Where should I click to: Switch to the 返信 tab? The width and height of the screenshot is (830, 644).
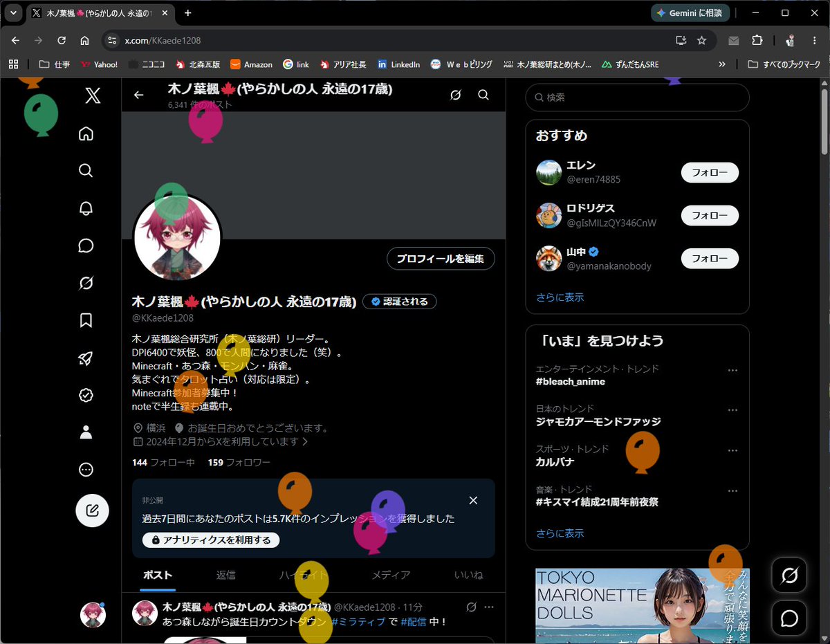click(x=225, y=575)
